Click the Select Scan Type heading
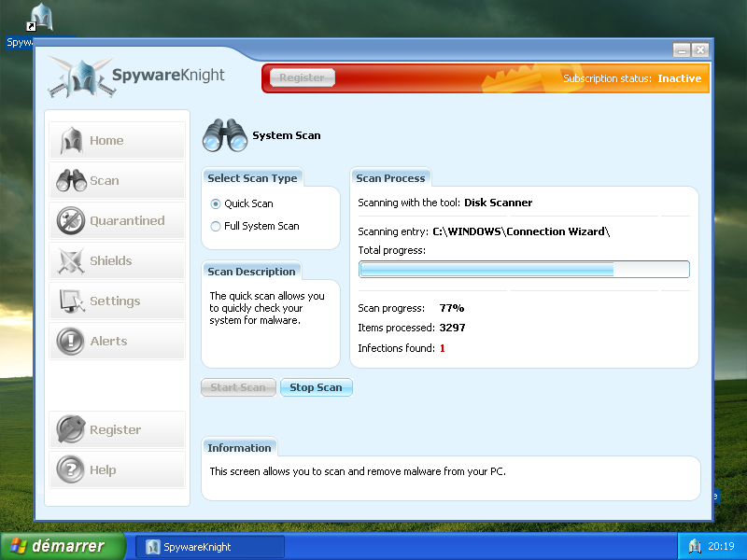 pyautogui.click(x=252, y=178)
